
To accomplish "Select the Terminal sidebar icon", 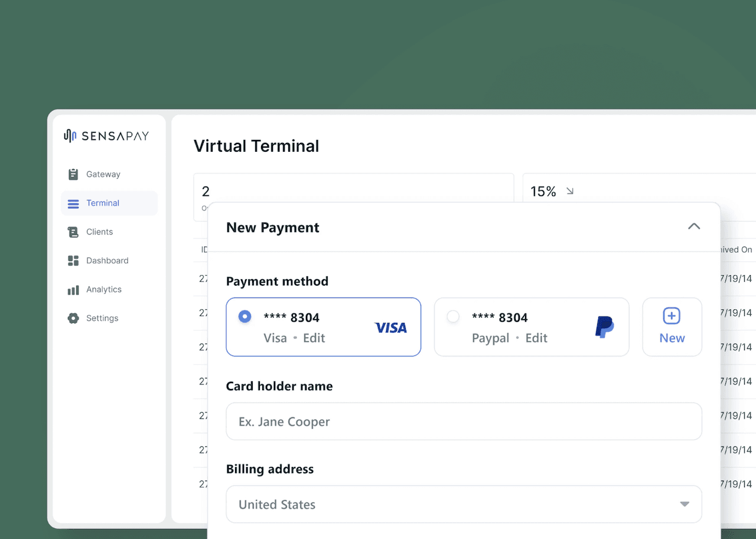I will click(x=73, y=202).
